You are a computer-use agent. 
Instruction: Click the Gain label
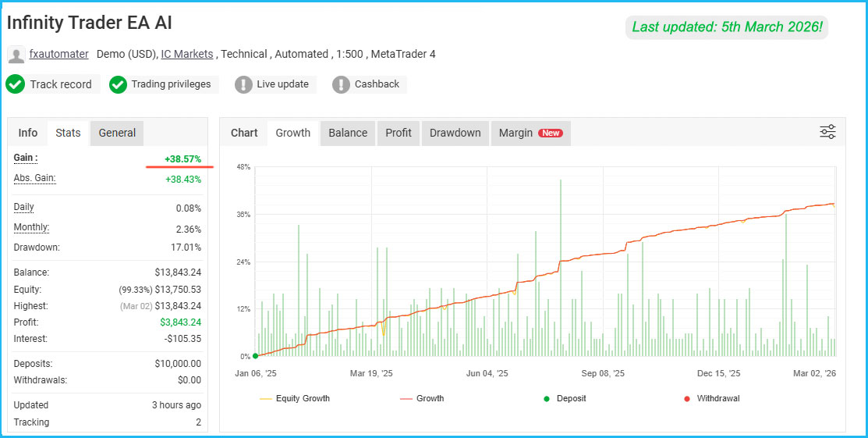click(26, 158)
